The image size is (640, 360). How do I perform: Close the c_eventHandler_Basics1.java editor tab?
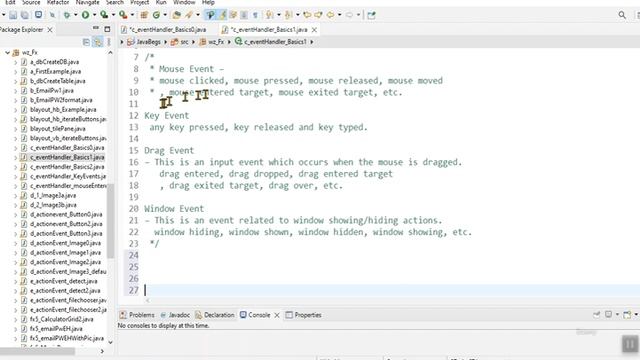314,30
